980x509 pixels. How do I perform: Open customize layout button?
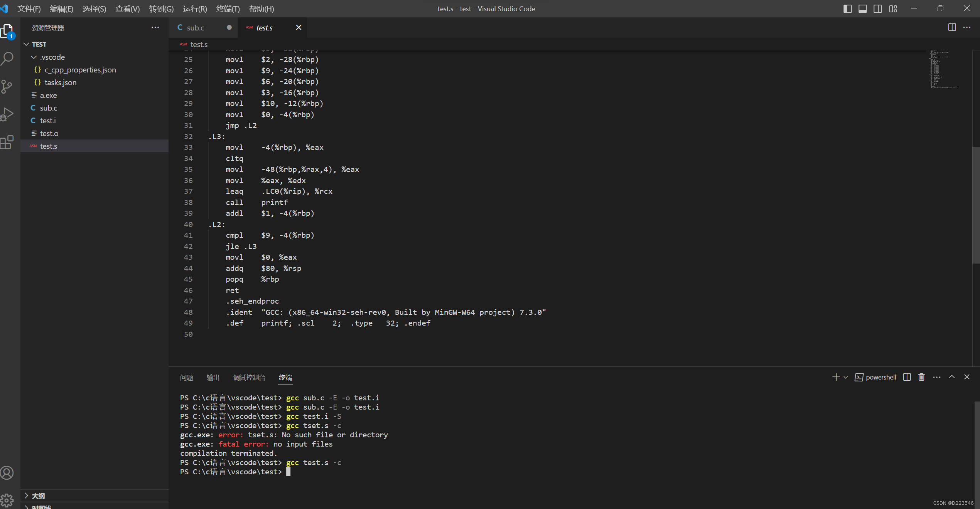point(893,8)
